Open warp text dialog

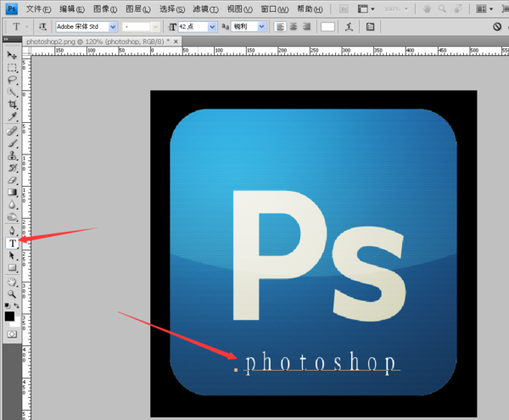point(349,26)
